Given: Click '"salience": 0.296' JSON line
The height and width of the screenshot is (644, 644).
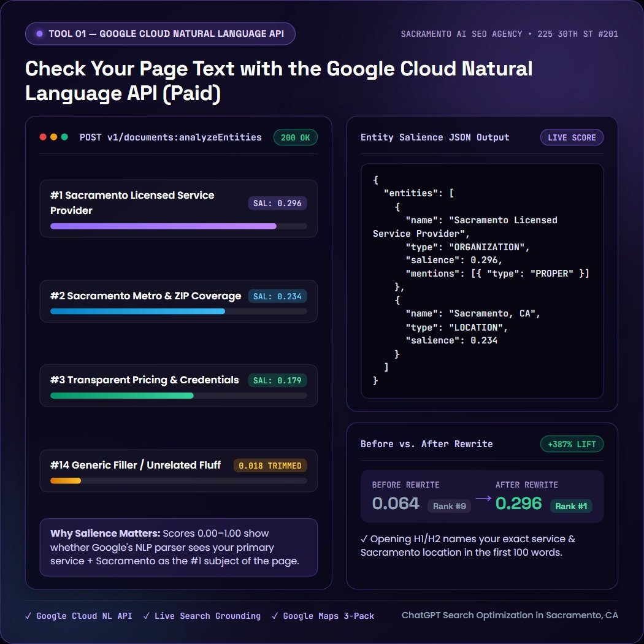Looking at the screenshot, I should tap(454, 261).
